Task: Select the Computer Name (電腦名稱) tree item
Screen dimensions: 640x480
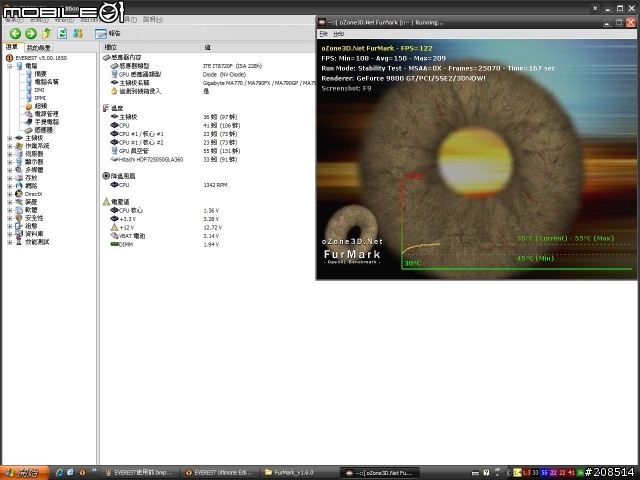Action: 42,82
